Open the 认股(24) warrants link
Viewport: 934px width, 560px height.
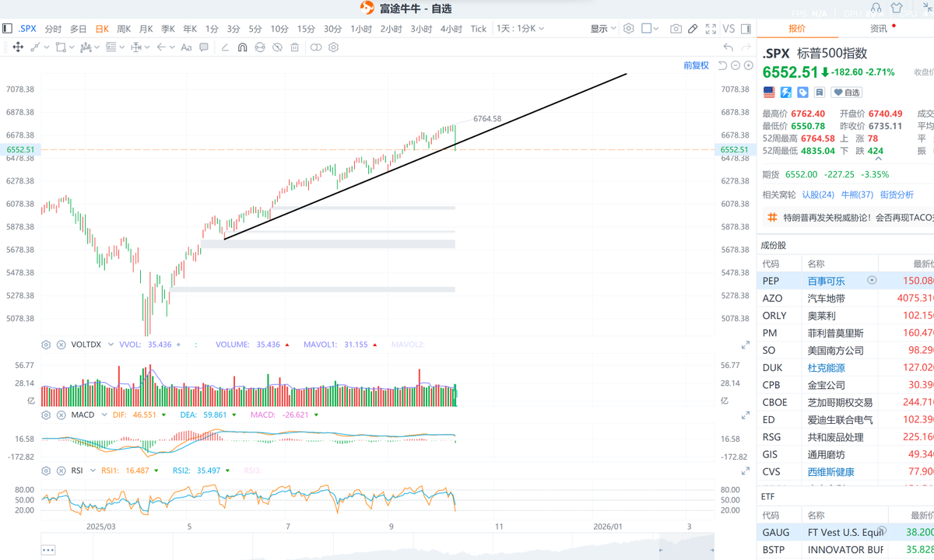pyautogui.click(x=818, y=195)
